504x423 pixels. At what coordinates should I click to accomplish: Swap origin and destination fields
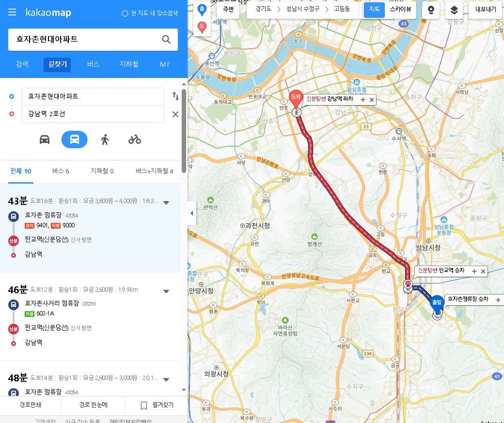pyautogui.click(x=175, y=96)
